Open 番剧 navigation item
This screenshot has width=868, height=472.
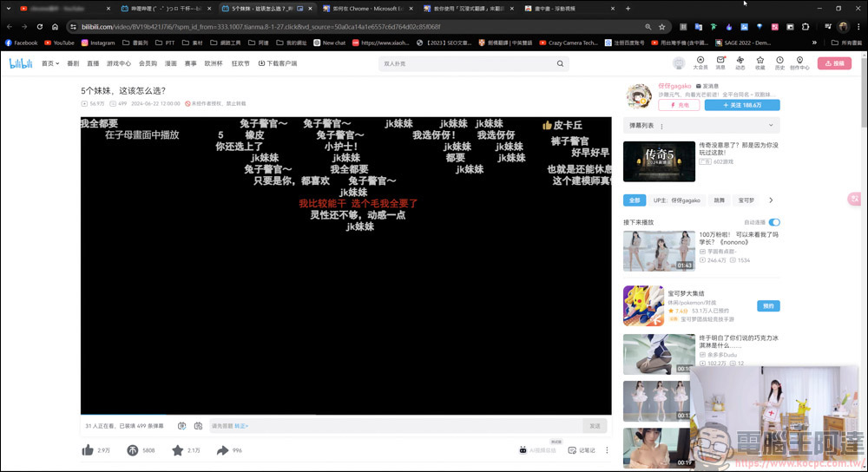[73, 63]
